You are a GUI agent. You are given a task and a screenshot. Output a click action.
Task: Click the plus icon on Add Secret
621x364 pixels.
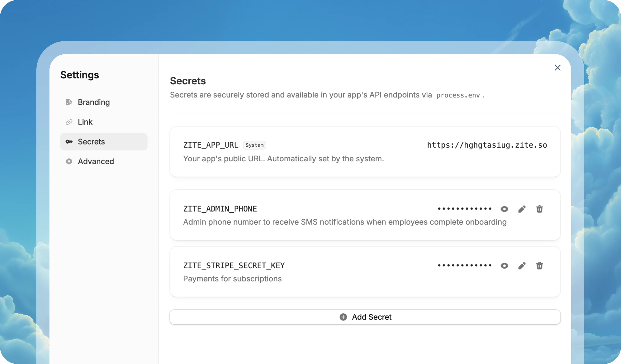[343, 317]
